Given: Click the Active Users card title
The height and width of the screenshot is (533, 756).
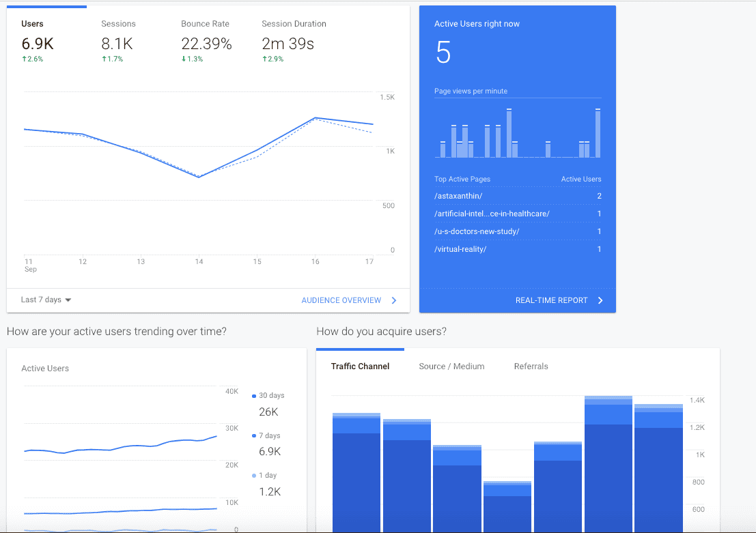Looking at the screenshot, I should (45, 368).
